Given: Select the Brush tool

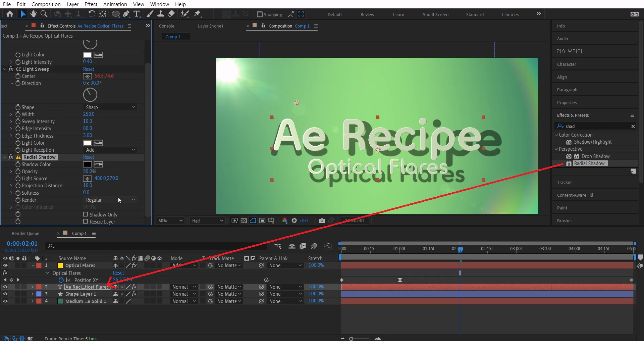Looking at the screenshot, I should pyautogui.click(x=150, y=14).
